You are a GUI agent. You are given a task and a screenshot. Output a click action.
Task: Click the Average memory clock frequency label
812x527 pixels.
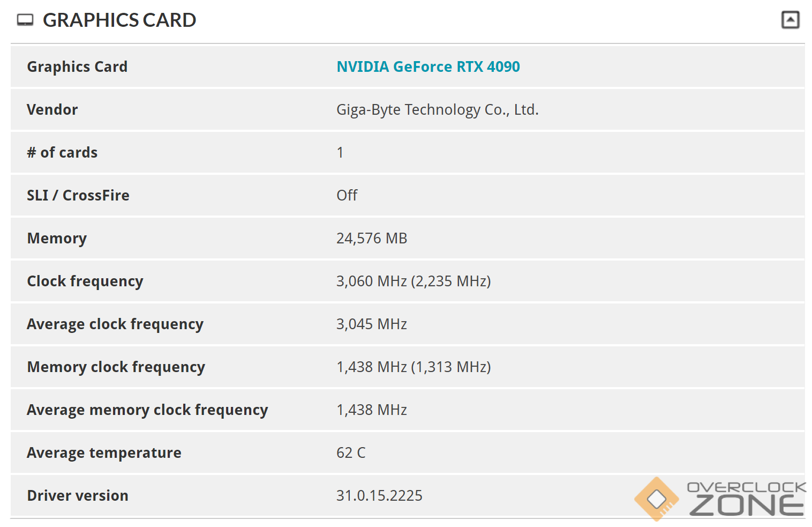[x=147, y=410]
